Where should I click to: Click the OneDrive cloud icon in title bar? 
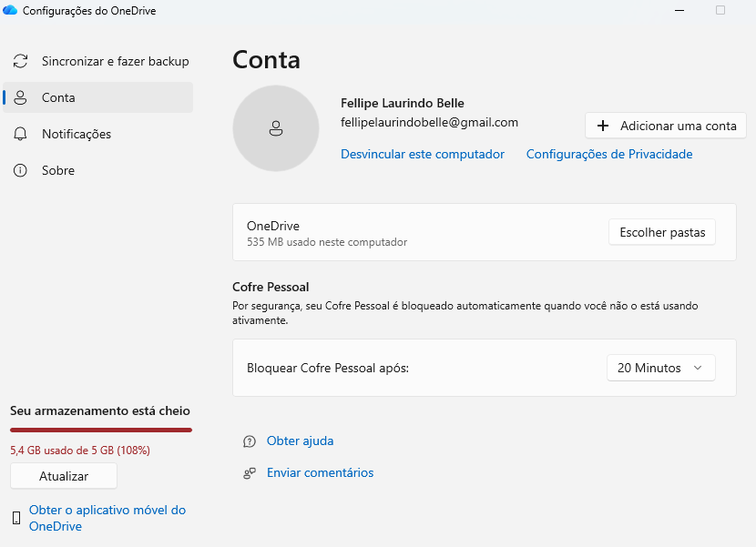pos(10,10)
